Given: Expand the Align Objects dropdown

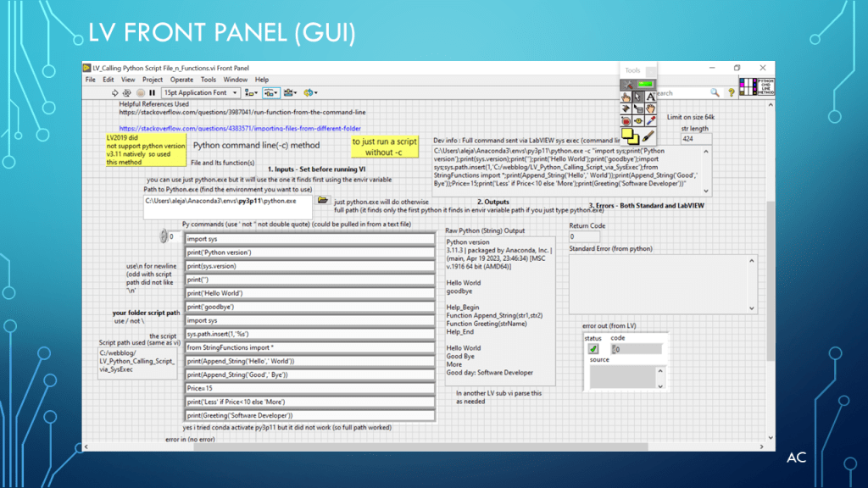Looking at the screenshot, I should point(252,92).
